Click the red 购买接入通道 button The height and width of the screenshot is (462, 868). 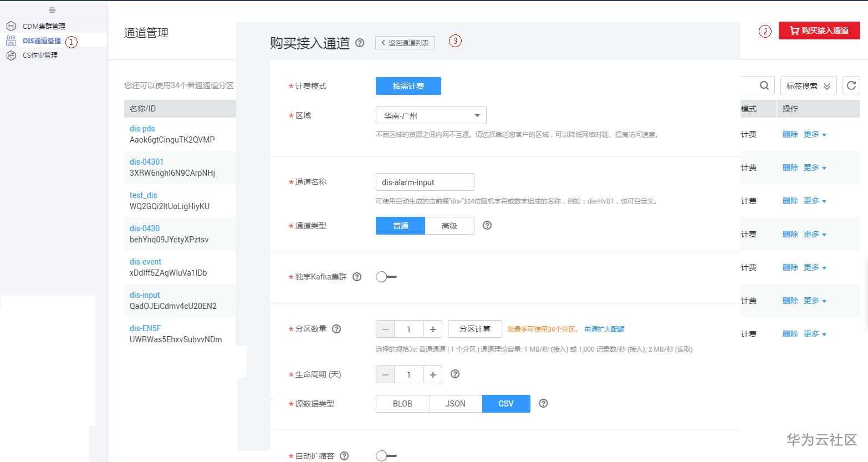tap(819, 31)
